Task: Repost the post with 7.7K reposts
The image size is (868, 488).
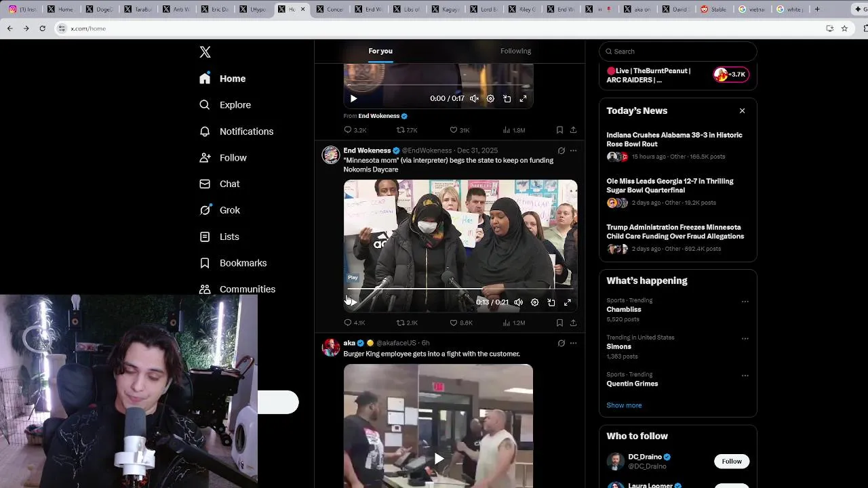Action: click(407, 130)
